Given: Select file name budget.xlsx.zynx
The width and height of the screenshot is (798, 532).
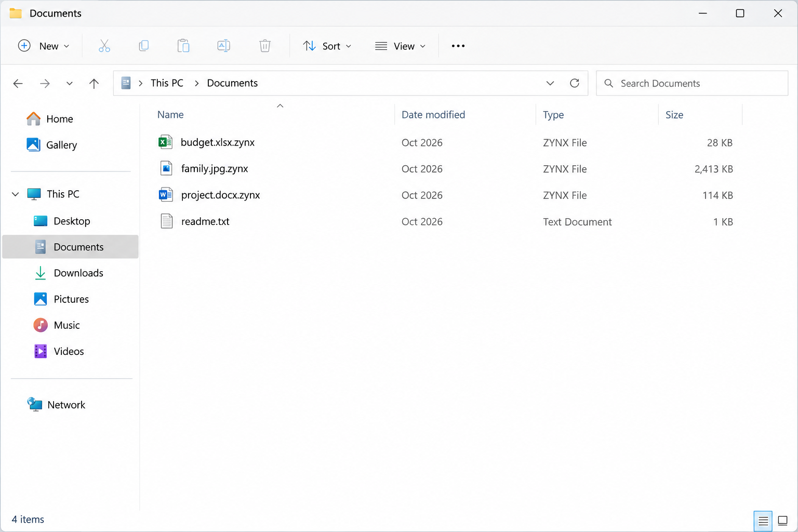Looking at the screenshot, I should (218, 142).
